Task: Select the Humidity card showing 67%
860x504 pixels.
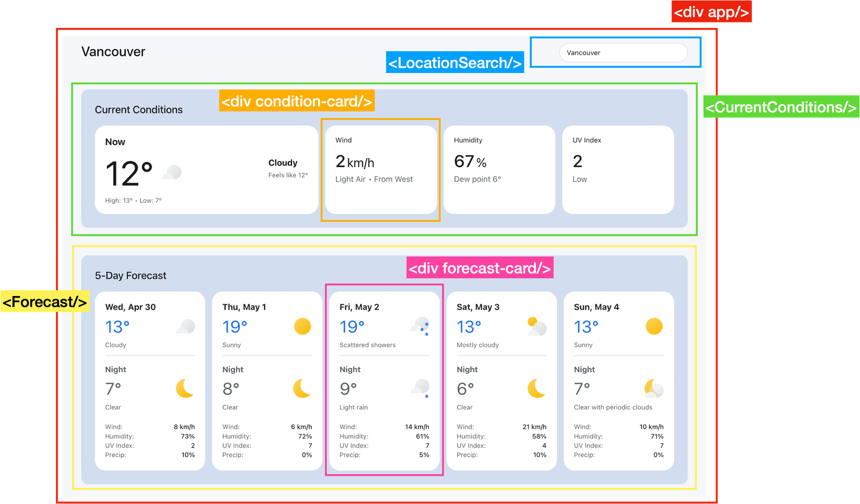Action: [499, 169]
